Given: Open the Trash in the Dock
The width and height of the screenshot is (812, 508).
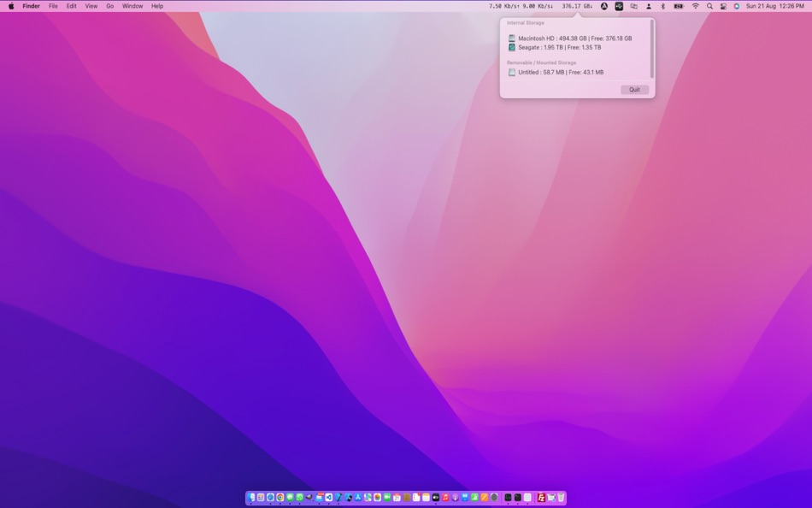Looking at the screenshot, I should coord(561,497).
